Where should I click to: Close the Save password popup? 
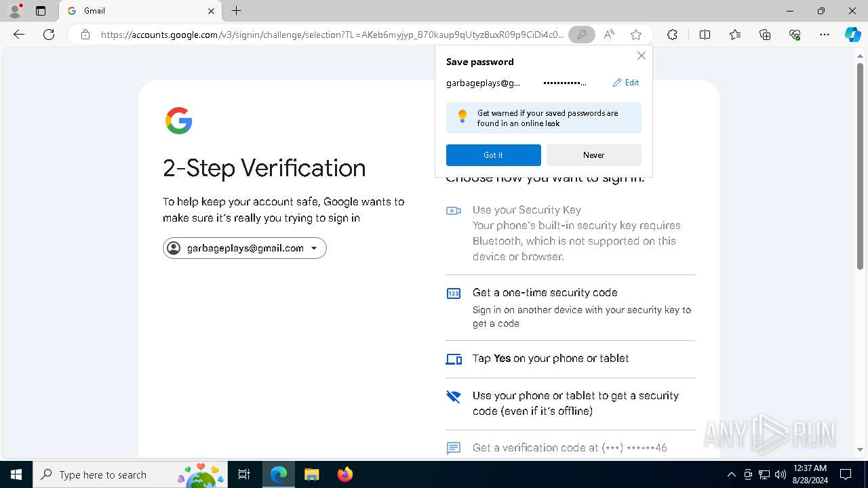[x=641, y=56]
